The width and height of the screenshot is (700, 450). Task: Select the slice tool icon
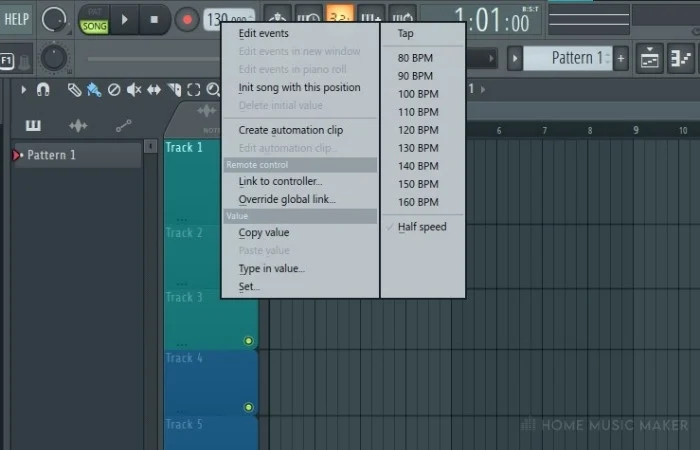(x=174, y=90)
